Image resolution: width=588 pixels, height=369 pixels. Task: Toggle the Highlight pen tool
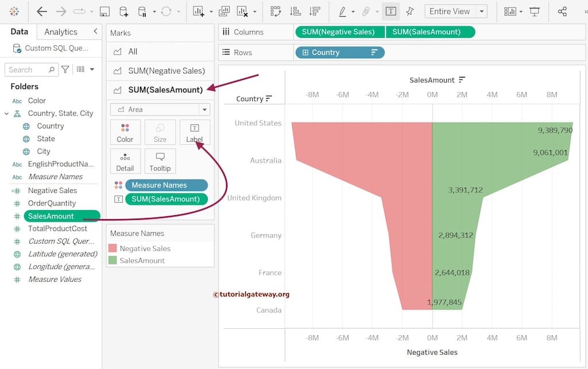point(343,10)
